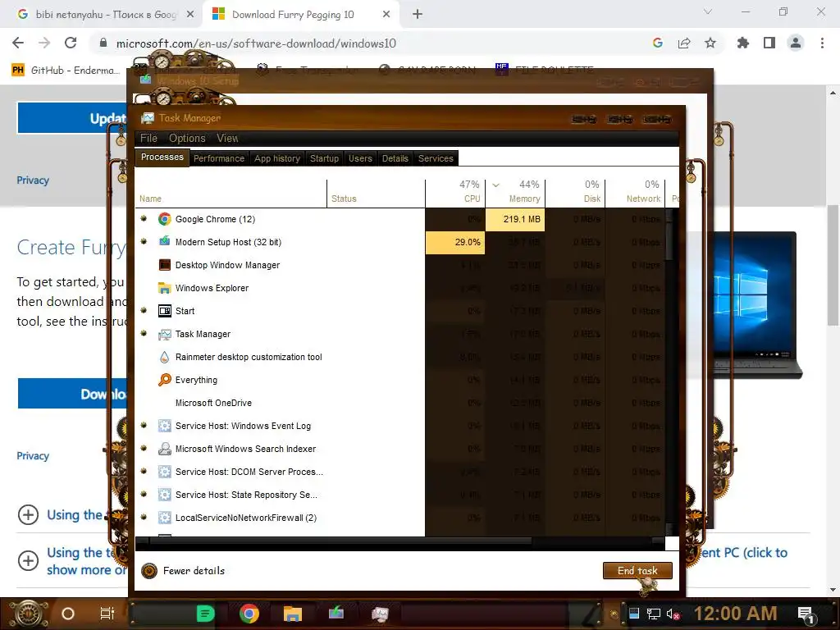Expand Service Host: State Repository Service
This screenshot has height=630, width=840.
tap(144, 494)
